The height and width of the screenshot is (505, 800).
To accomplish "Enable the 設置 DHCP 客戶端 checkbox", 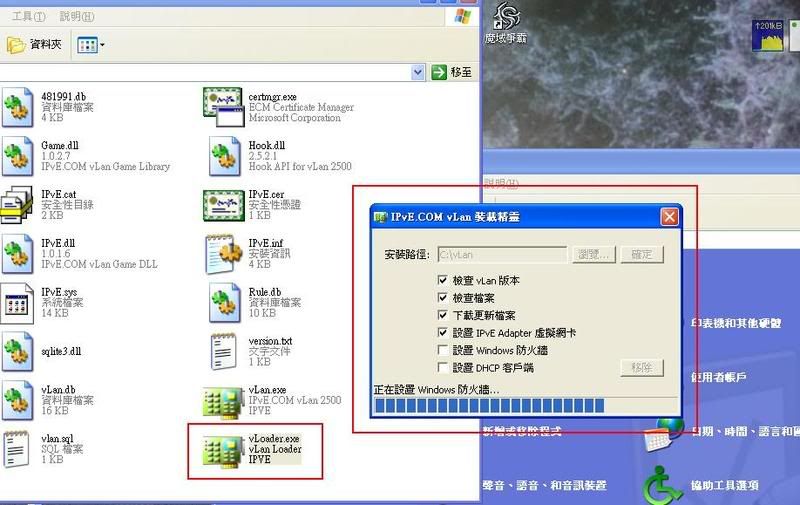I will (442, 367).
